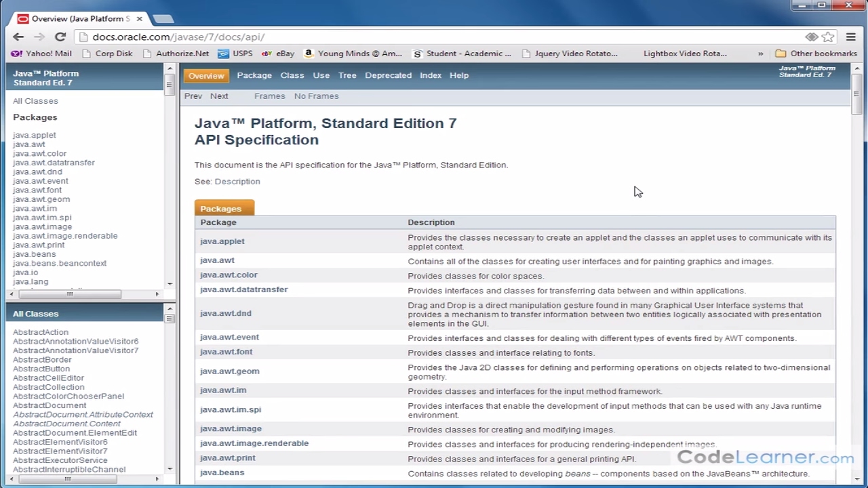The image size is (868, 488).
Task: Close the Overview Java Platform tab
Action: 138,19
